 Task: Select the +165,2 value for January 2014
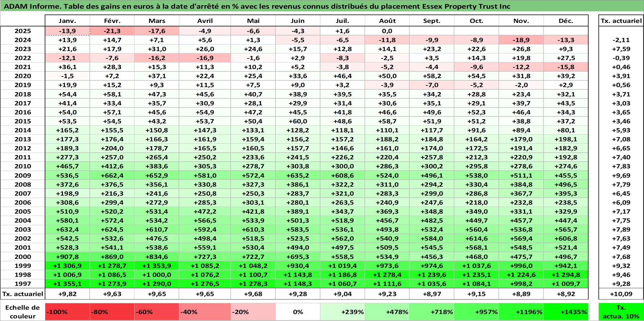pyautogui.click(x=67, y=130)
